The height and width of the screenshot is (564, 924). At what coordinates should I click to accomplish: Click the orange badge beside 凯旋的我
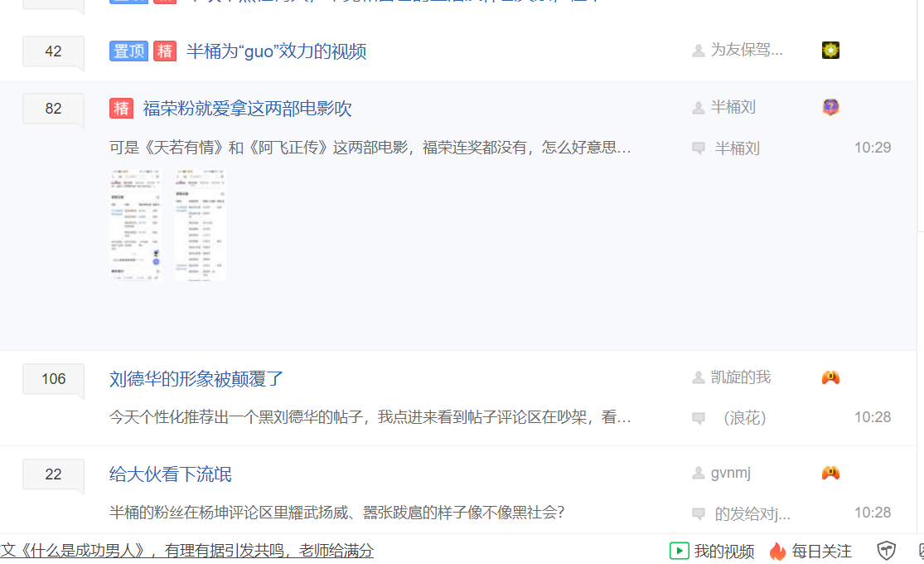(x=830, y=377)
